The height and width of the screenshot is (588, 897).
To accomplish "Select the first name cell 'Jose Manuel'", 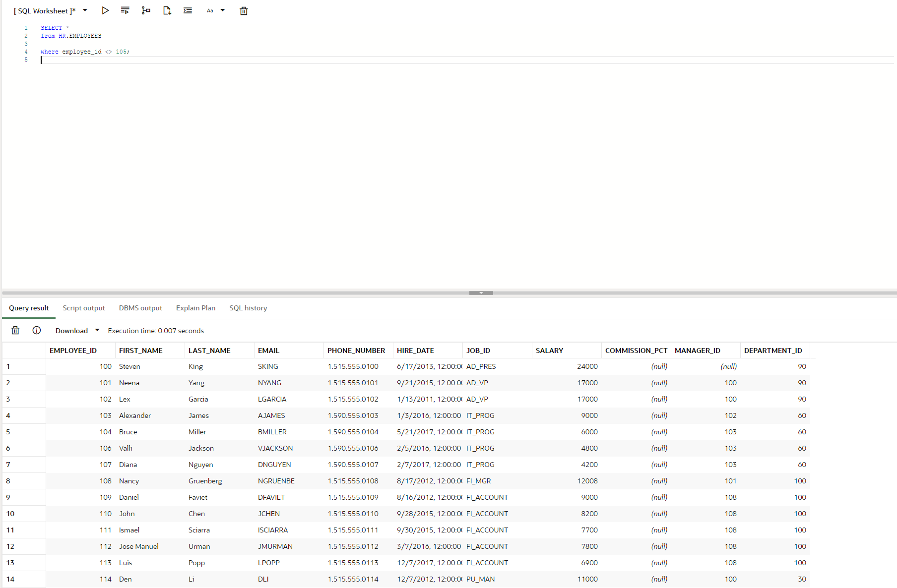I will [150, 546].
